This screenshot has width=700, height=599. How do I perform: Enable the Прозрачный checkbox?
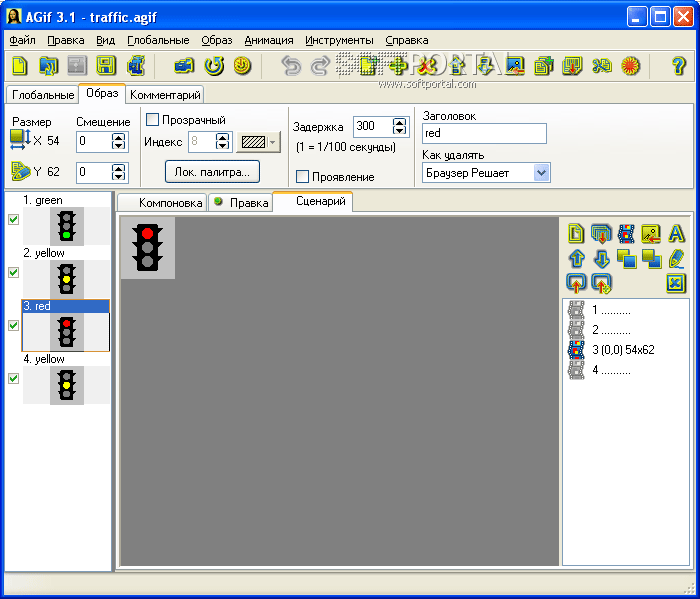pos(153,120)
